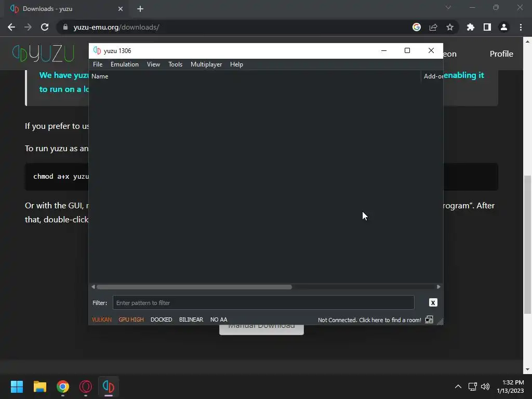532x399 pixels.
Task: Open the Chrome three-dot menu
Action: (521, 27)
